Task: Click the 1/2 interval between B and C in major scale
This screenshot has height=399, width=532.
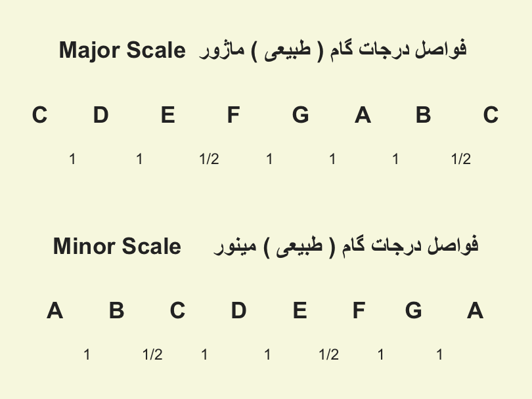Action: [x=461, y=159]
